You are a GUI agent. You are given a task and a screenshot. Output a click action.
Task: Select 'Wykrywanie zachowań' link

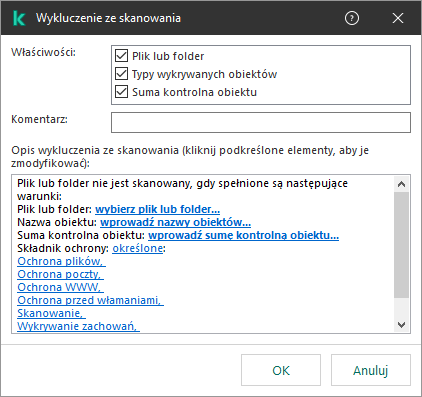[78, 326]
